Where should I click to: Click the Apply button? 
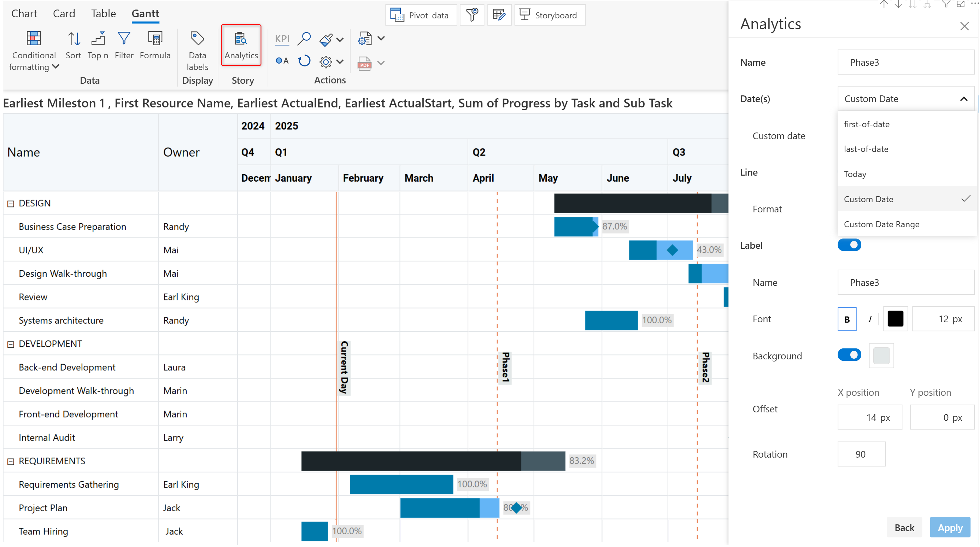[x=950, y=528]
